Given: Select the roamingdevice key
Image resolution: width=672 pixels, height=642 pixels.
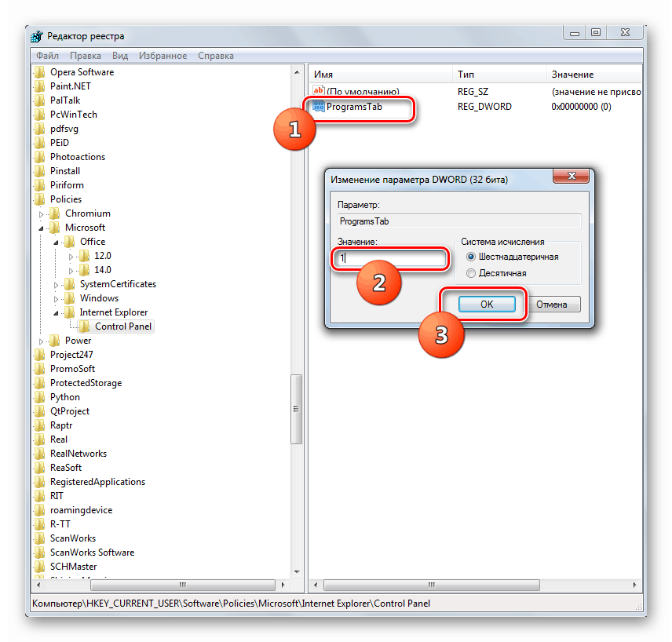Looking at the screenshot, I should 82,510.
